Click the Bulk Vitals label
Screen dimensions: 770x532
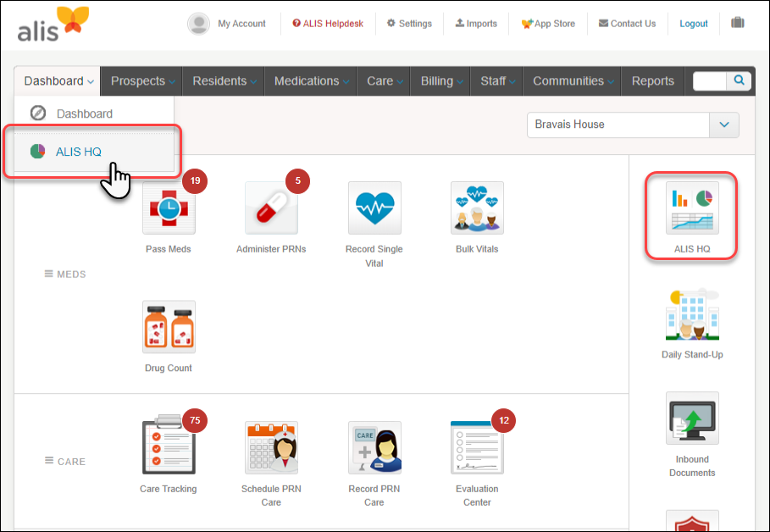(477, 249)
